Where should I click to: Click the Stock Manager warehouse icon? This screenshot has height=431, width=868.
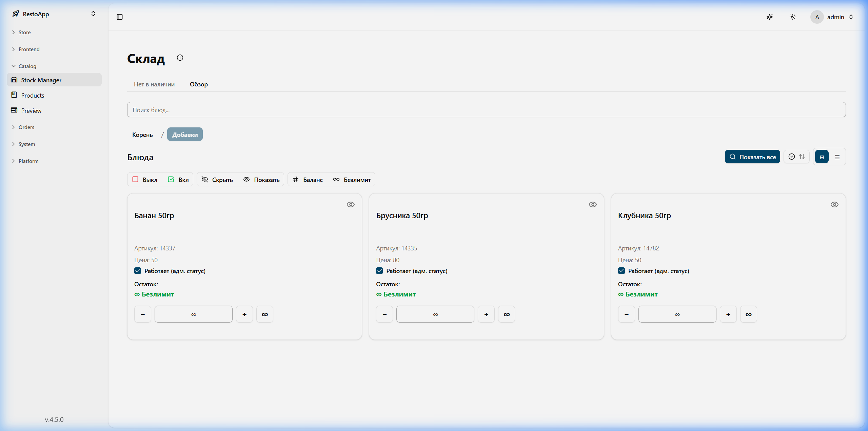click(14, 80)
